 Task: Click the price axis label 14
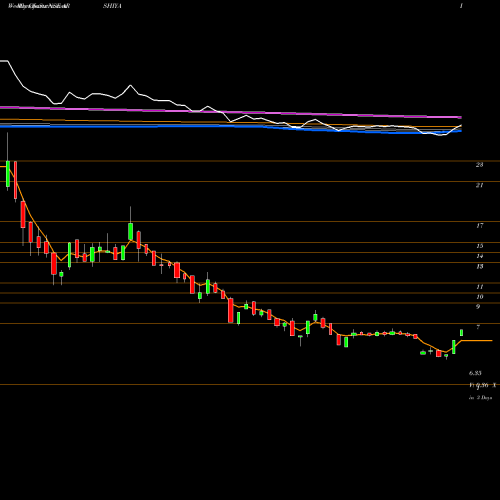point(479,256)
